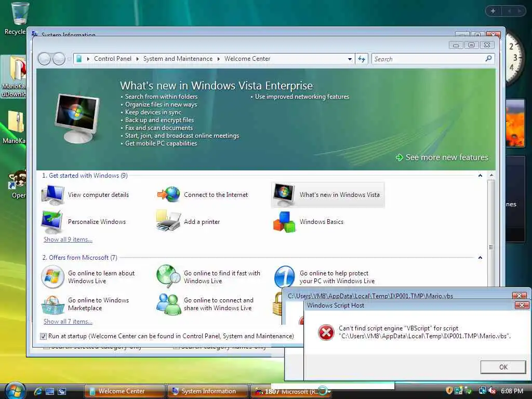
Task: Switch to Welcome Center taskbar button
Action: click(124, 391)
